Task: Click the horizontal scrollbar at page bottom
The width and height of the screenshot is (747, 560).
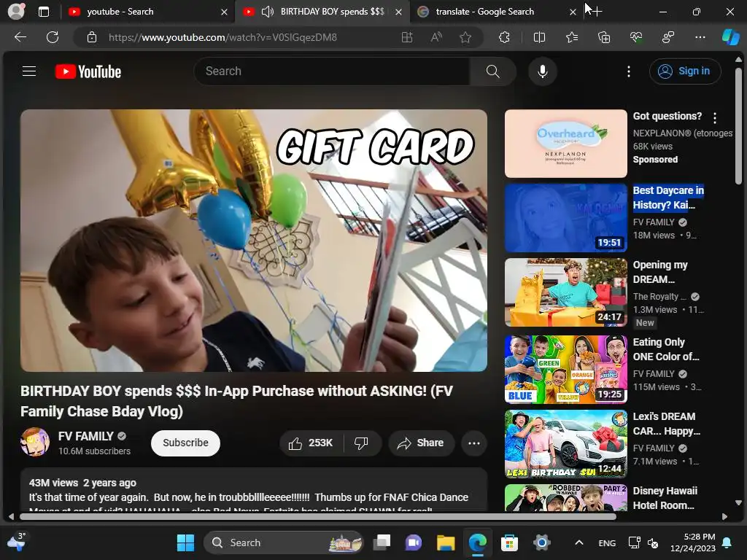Action: point(318,516)
